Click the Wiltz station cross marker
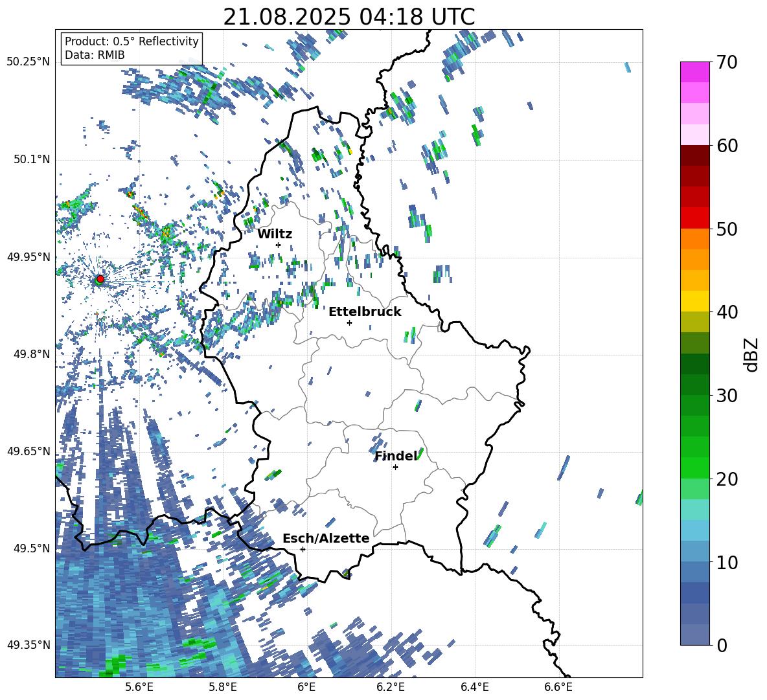This screenshot has width=767, height=700. [x=279, y=245]
